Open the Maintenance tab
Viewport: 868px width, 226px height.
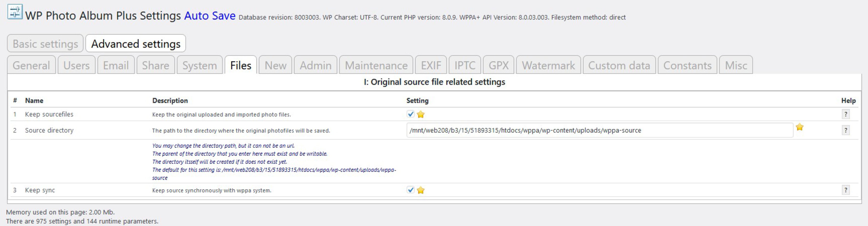pos(376,65)
